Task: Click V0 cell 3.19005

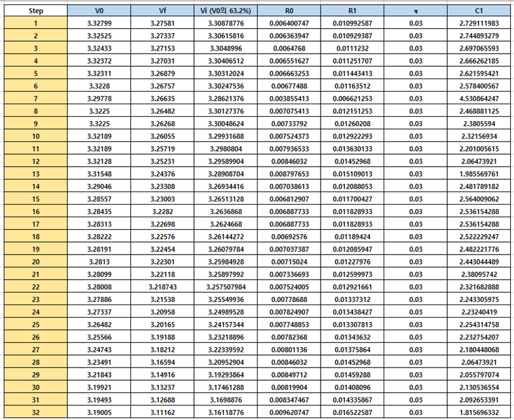Action: (99, 413)
